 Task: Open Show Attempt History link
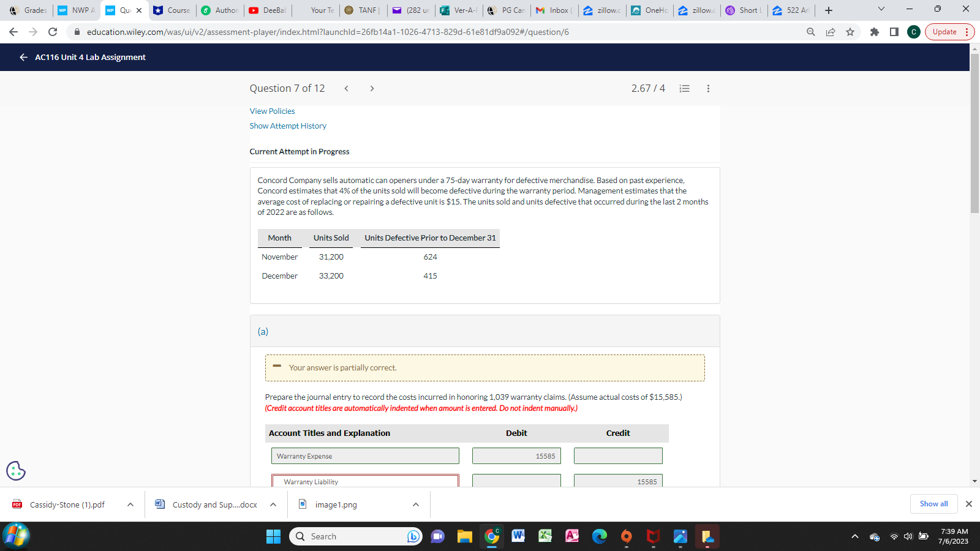[x=288, y=126]
